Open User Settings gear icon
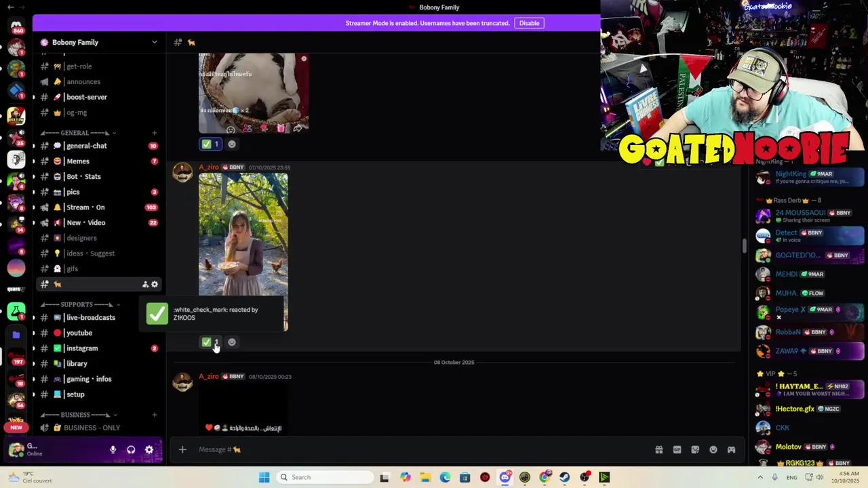The height and width of the screenshot is (488, 868). (149, 449)
